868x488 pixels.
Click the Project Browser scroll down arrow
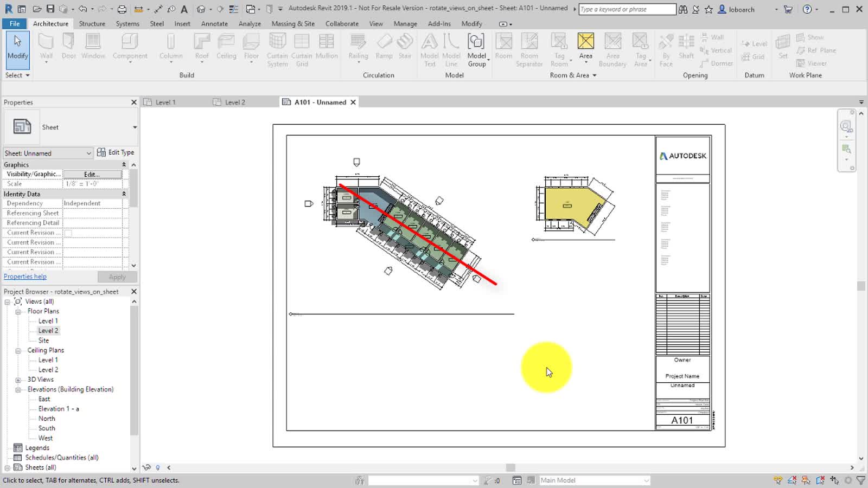pos(134,468)
